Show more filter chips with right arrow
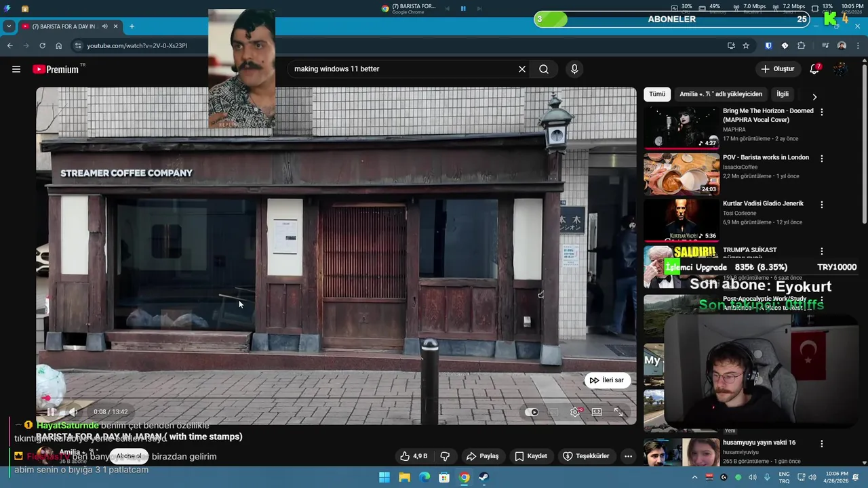 pyautogui.click(x=814, y=97)
